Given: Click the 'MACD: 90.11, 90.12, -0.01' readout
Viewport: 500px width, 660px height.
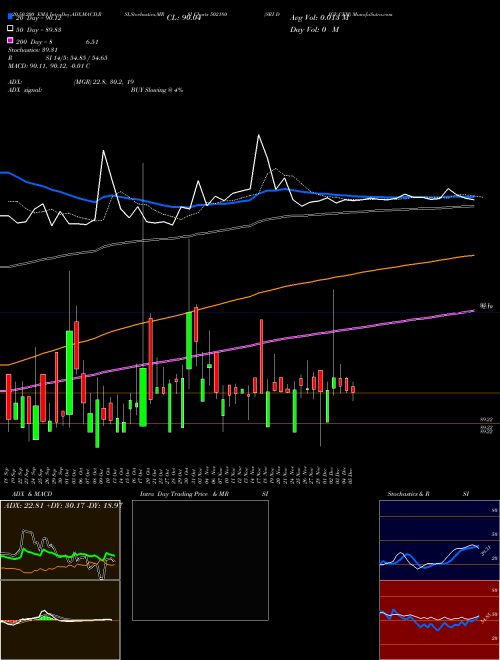Looking at the screenshot, I should pos(45,66).
